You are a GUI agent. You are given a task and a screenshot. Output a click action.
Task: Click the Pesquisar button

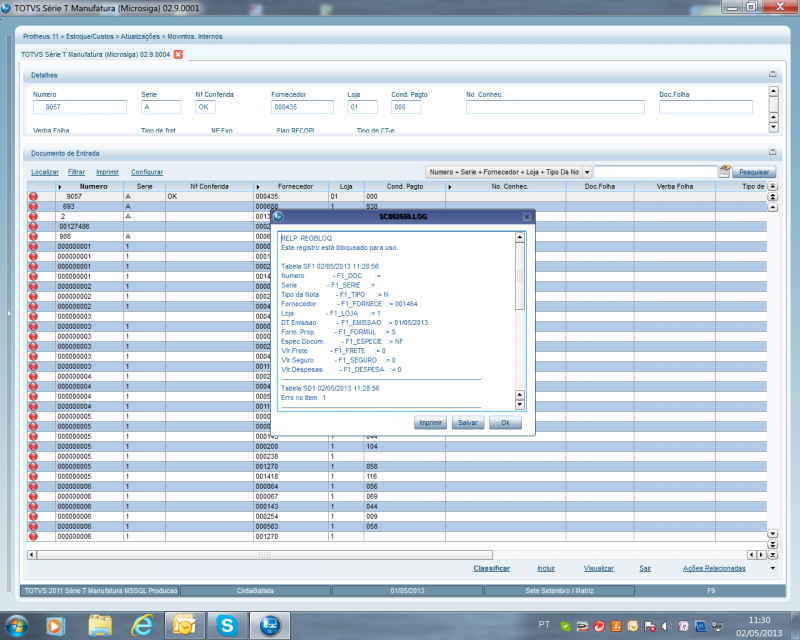click(x=754, y=172)
